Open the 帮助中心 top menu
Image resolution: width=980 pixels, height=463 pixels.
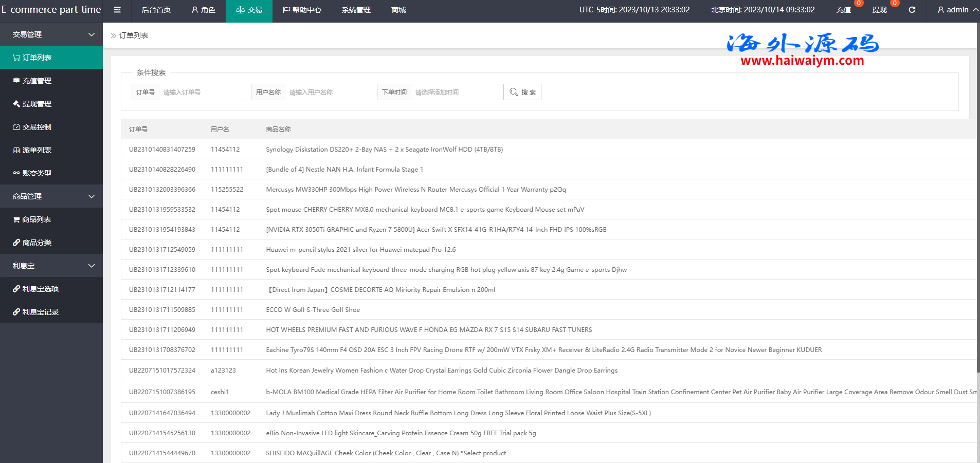click(x=302, y=10)
